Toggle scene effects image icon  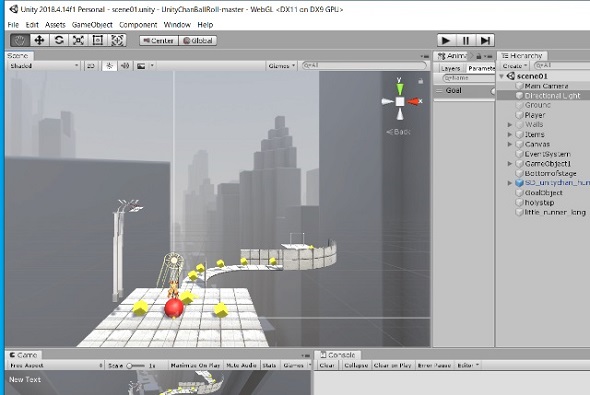click(x=141, y=66)
